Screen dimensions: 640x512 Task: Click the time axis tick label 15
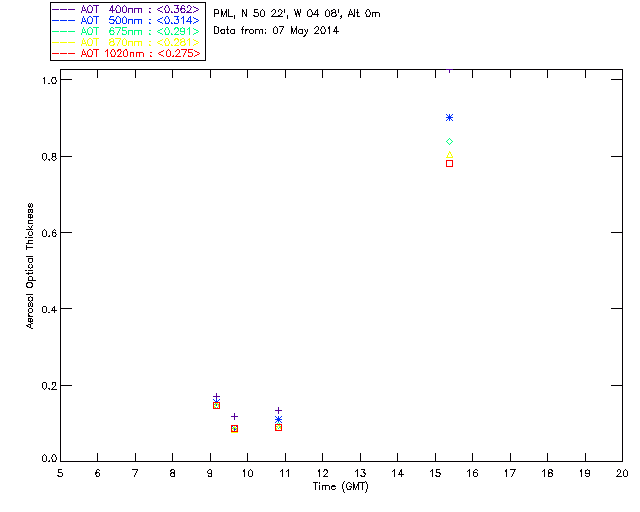[x=435, y=473]
